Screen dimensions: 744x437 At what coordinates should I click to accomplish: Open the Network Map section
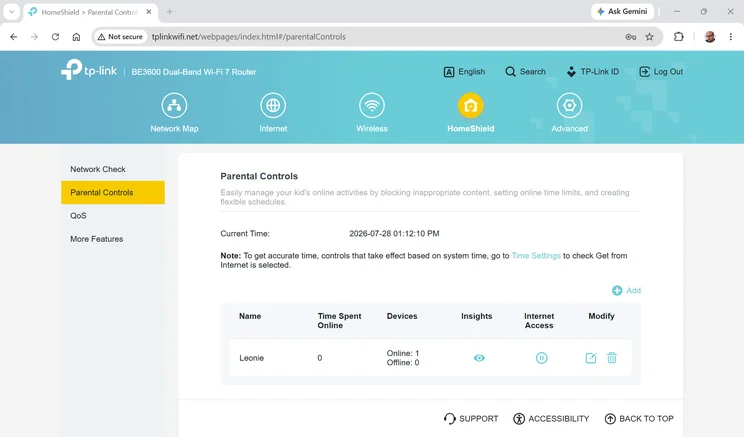point(174,113)
